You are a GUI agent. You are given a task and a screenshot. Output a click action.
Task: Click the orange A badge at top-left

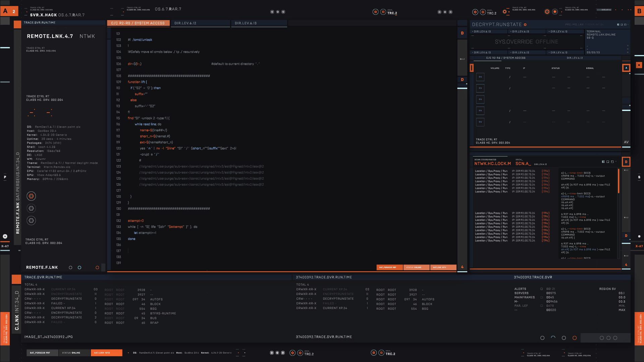[x=5, y=11]
